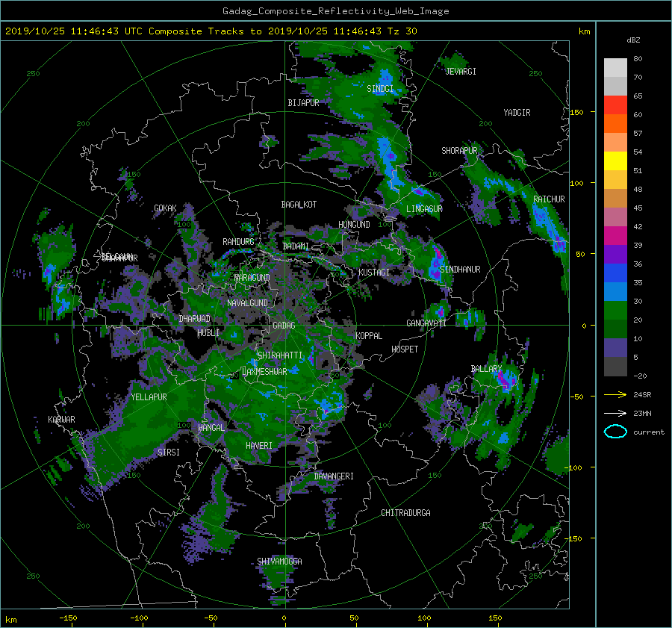Click the KUSTAGI city label

pyautogui.click(x=374, y=273)
